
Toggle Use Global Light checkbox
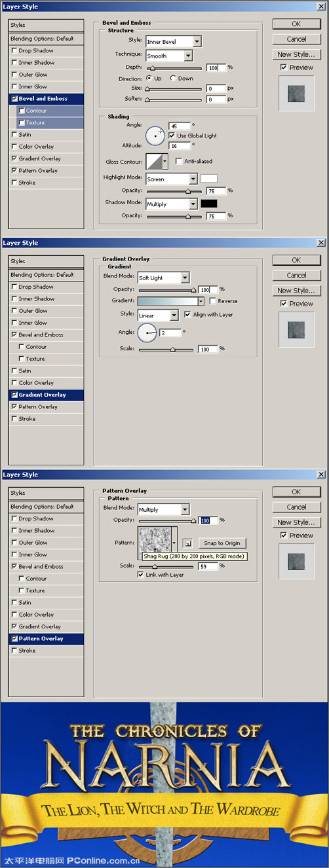click(172, 136)
